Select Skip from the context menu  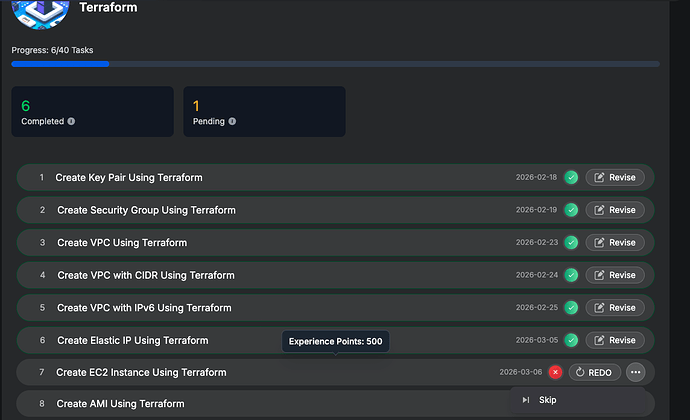[547, 400]
